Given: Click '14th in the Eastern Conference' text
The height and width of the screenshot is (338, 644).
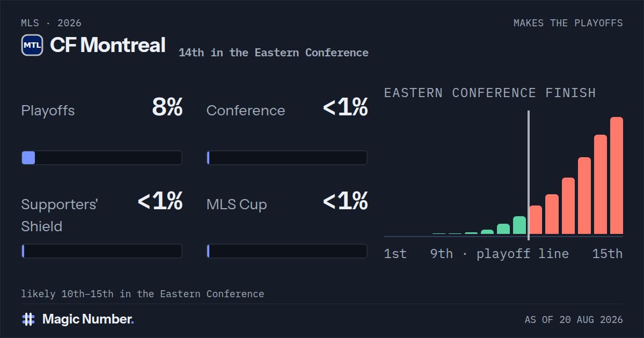Looking at the screenshot, I should click(x=274, y=53).
